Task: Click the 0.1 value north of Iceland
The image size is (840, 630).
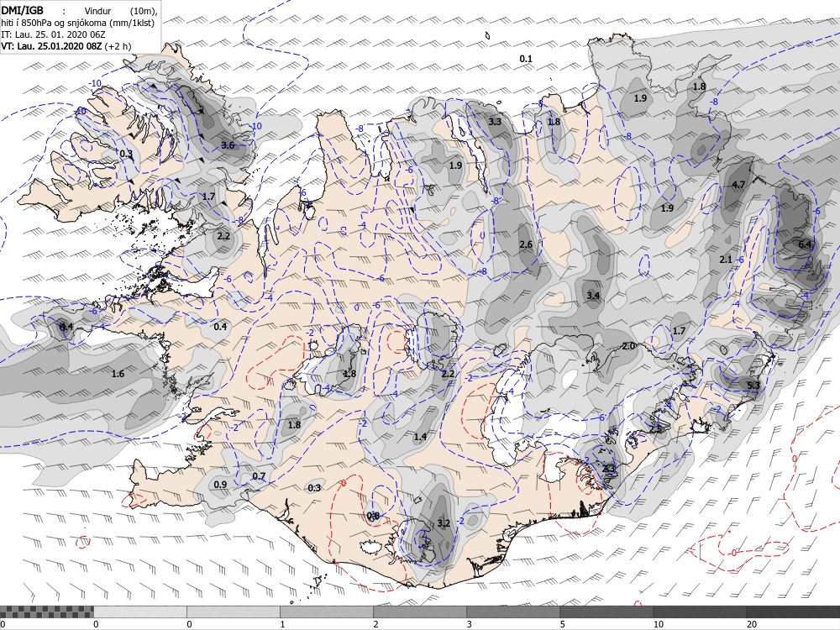Action: point(526,59)
